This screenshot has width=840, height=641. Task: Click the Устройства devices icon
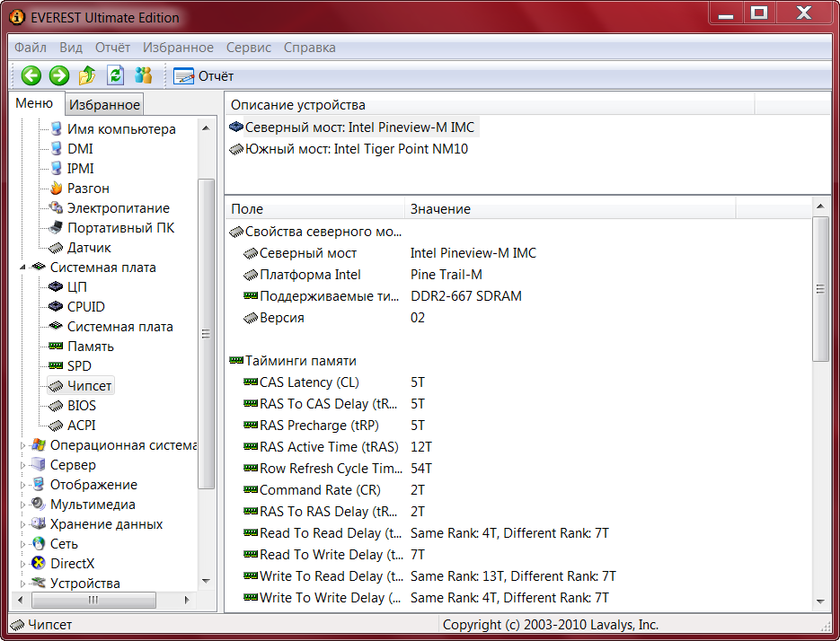(38, 582)
